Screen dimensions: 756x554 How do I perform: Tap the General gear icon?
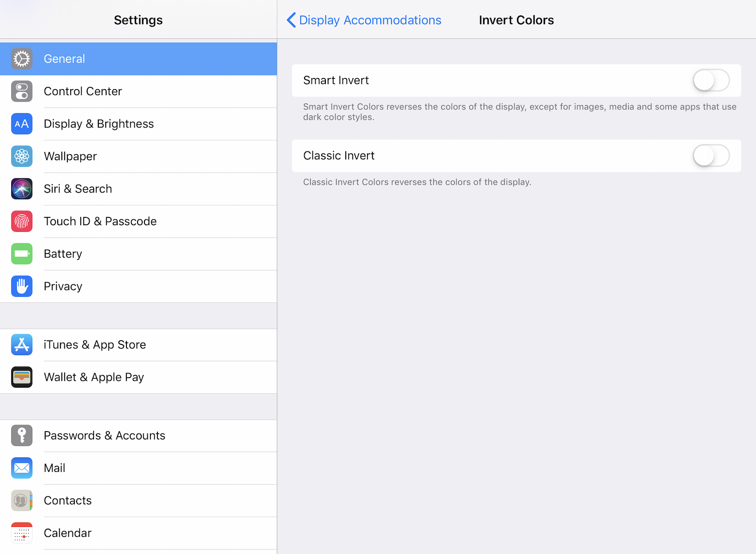(22, 59)
